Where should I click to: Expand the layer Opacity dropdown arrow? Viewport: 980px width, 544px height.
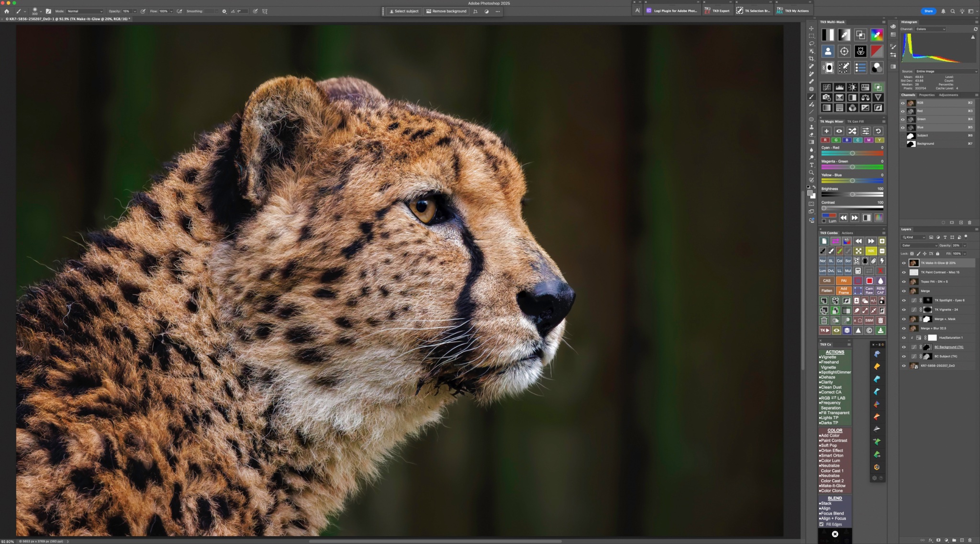[965, 245]
